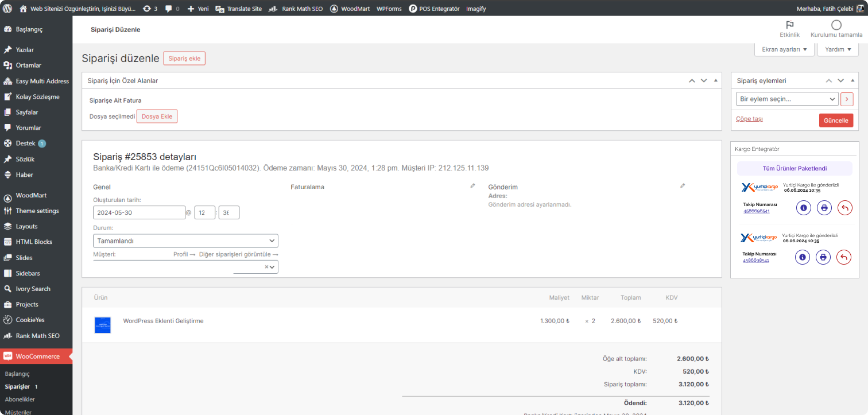Screen dimensions: 868x415
Task: Open lower tracking number 4586698541
Action: (755, 261)
